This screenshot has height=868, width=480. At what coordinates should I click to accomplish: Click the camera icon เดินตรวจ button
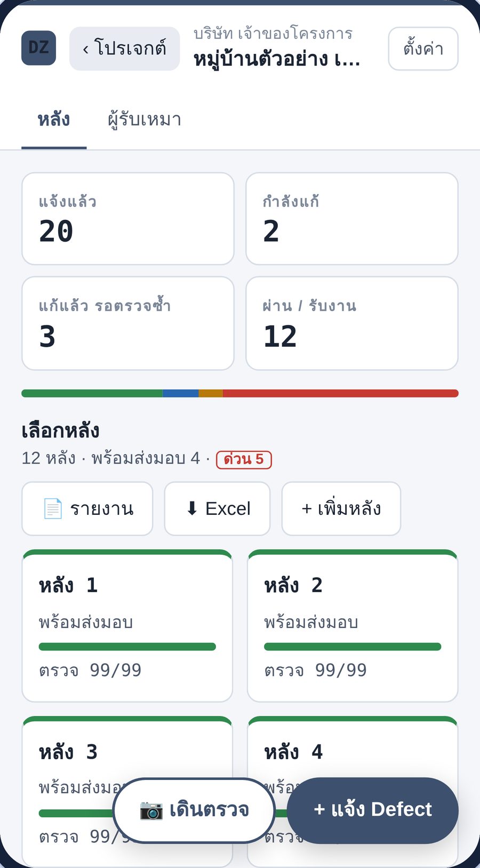click(x=151, y=810)
